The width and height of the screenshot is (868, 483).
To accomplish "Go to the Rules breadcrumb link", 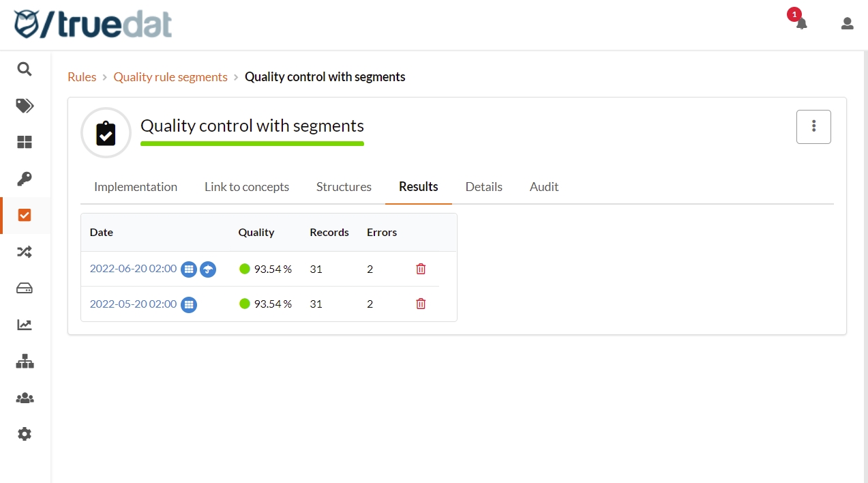I will (x=82, y=77).
